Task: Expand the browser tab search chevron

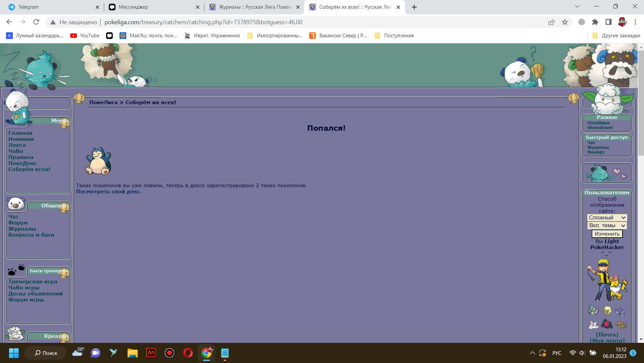Action: tap(577, 7)
